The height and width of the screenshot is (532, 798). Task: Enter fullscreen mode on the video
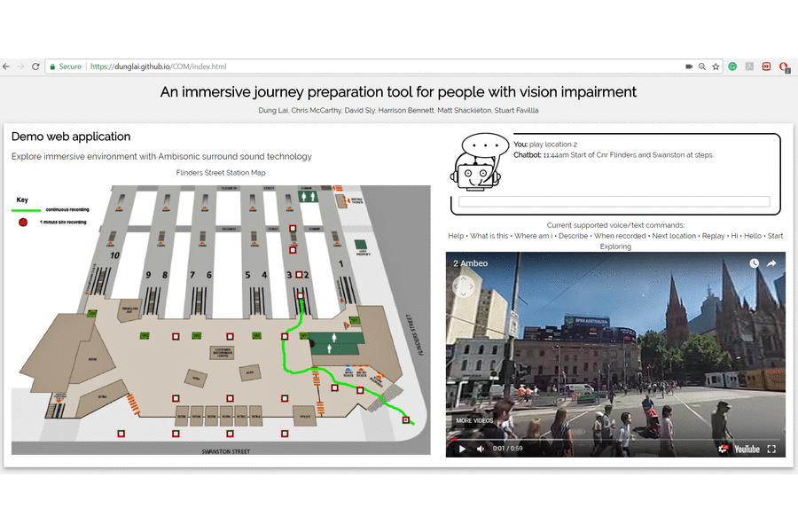771,449
